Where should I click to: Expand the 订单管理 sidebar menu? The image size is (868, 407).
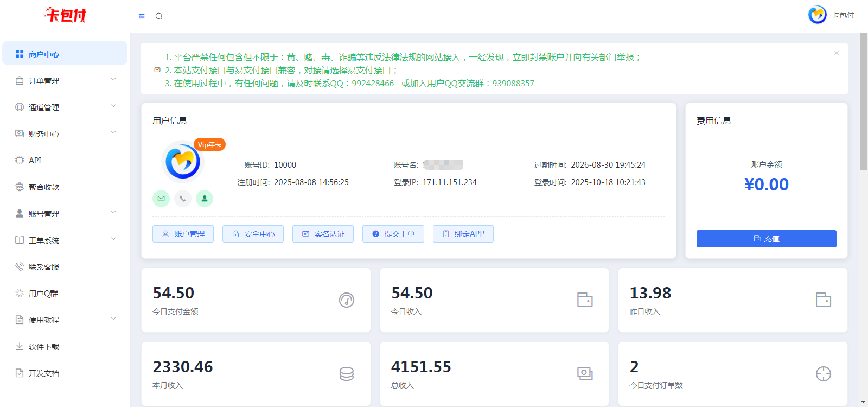(x=65, y=81)
